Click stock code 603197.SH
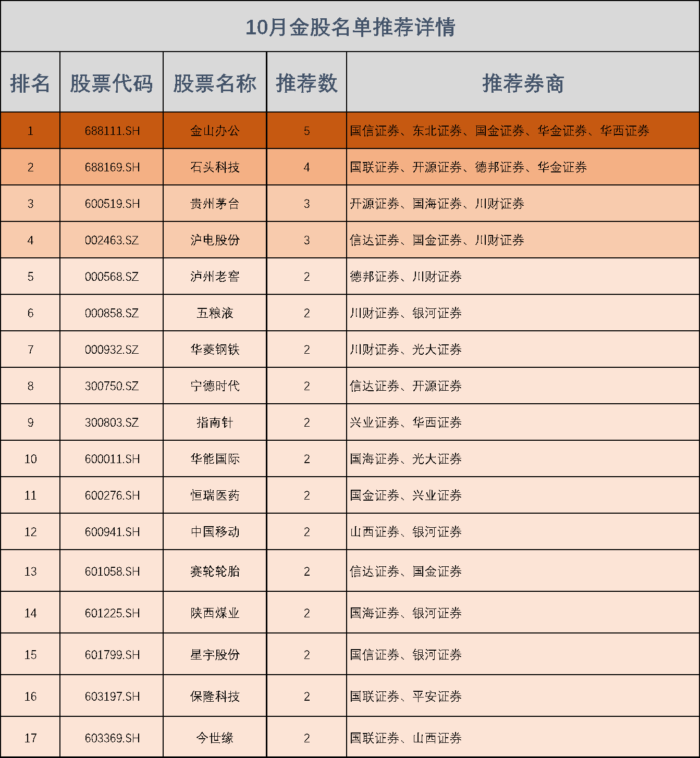700x758 pixels. point(112,697)
